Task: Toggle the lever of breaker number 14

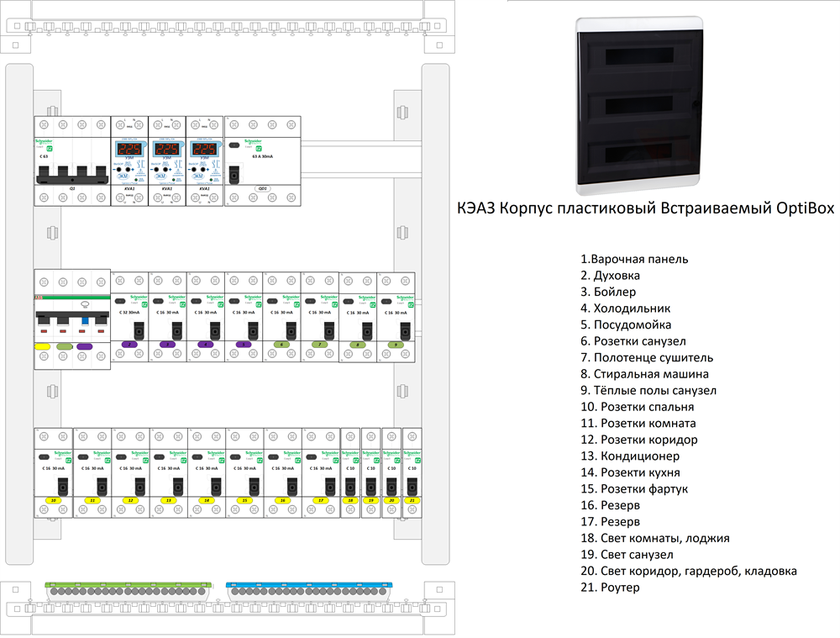Action: pos(216,486)
